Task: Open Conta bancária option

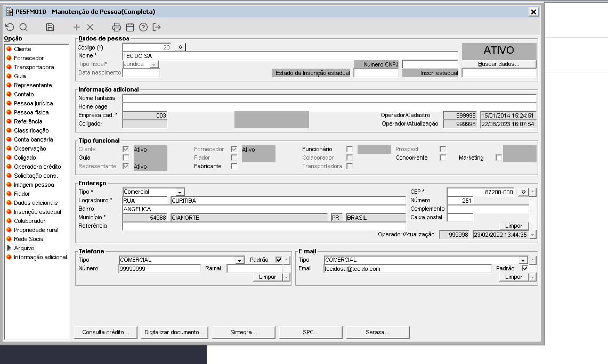Action: pos(34,139)
